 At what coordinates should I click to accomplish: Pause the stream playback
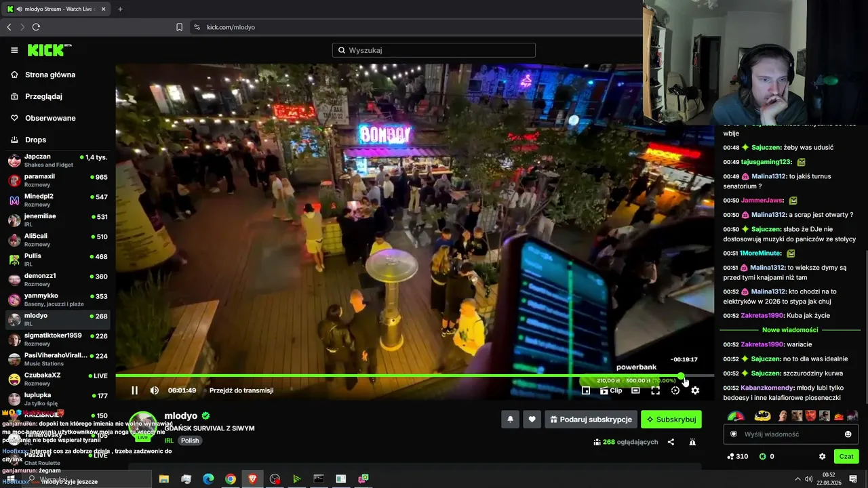pos(134,390)
